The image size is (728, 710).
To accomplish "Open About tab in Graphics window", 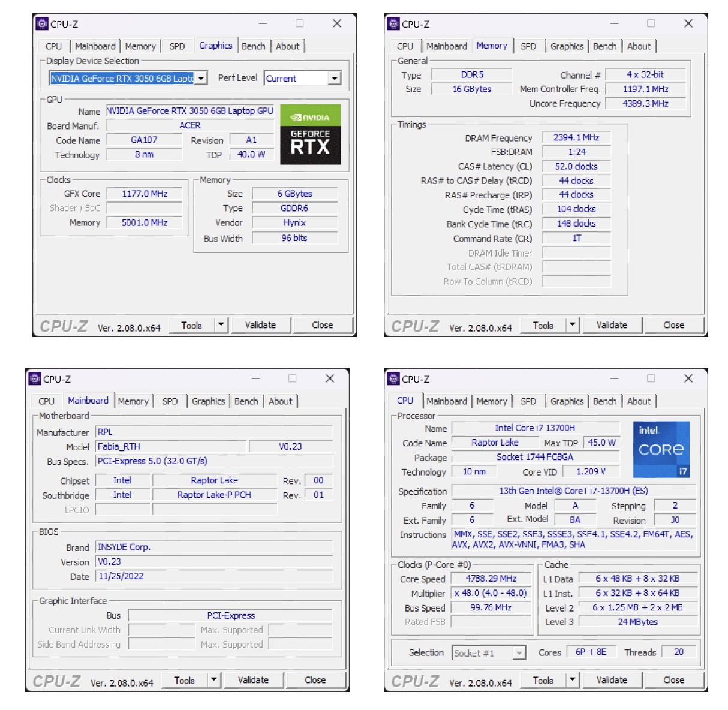I will (288, 46).
